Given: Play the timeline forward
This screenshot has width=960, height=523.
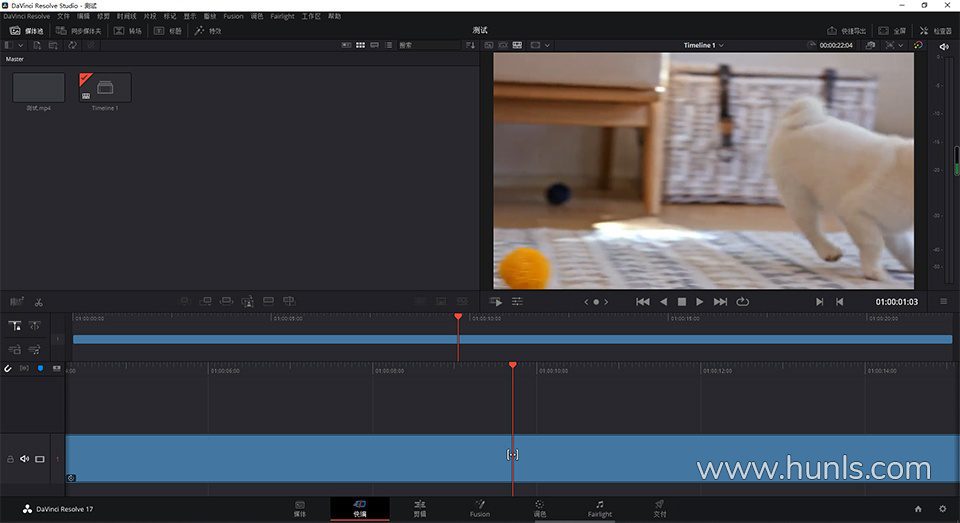Looking at the screenshot, I should click(699, 302).
